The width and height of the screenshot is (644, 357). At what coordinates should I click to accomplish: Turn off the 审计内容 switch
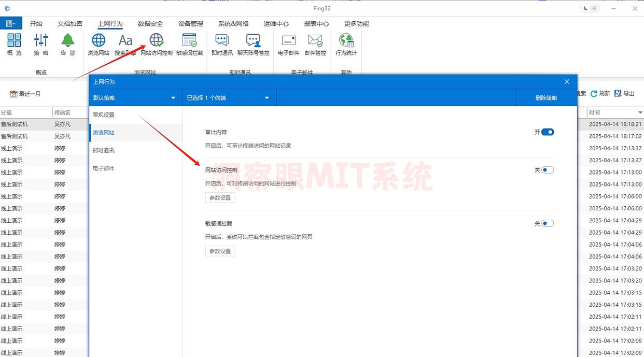[548, 132]
